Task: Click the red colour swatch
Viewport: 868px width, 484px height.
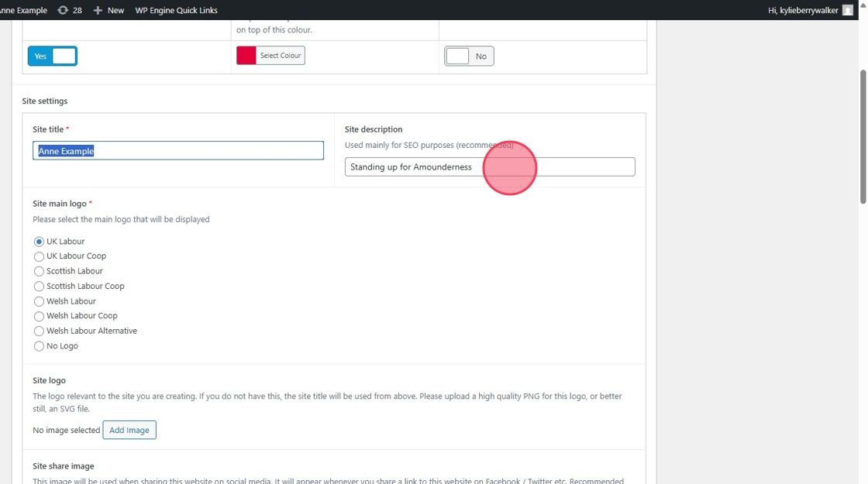Action: click(x=246, y=55)
